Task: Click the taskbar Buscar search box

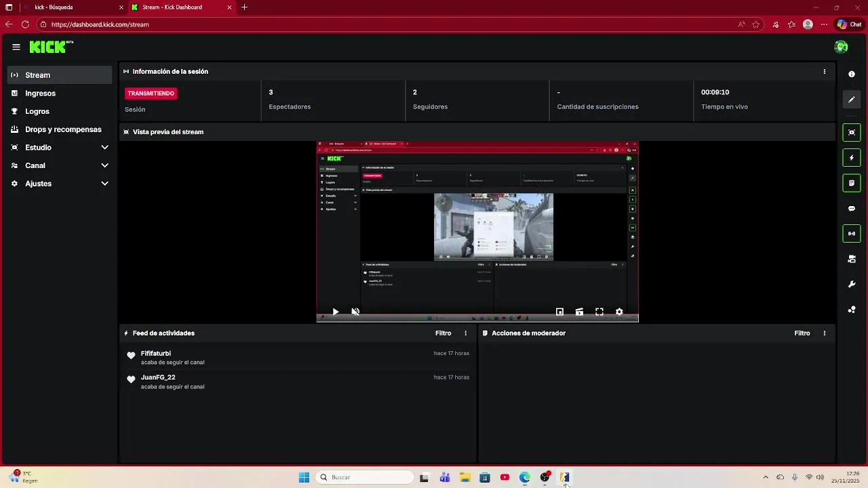Action: click(366, 477)
